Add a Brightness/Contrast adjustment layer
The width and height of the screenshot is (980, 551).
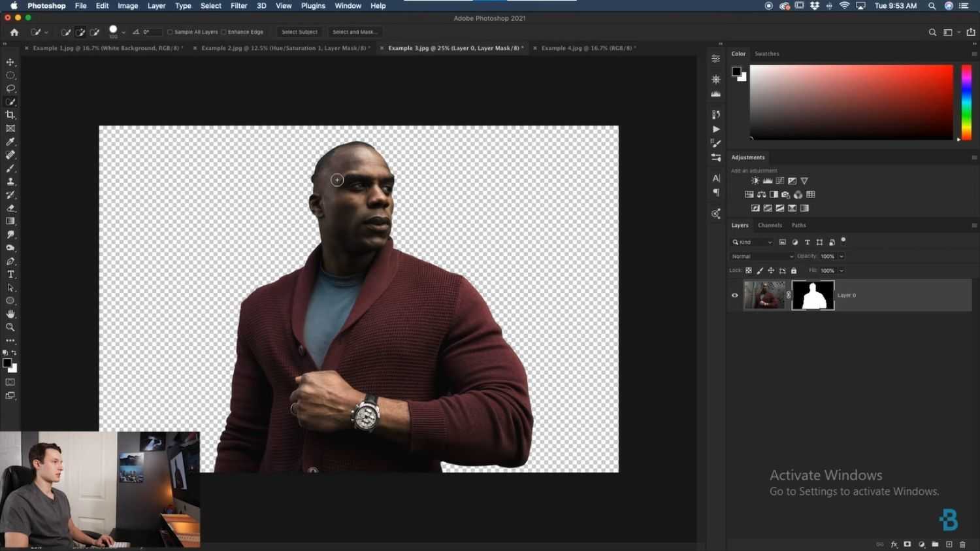point(755,180)
